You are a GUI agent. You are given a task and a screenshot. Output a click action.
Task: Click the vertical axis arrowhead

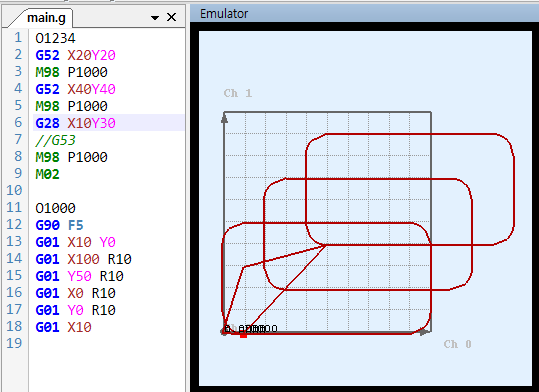(224, 119)
